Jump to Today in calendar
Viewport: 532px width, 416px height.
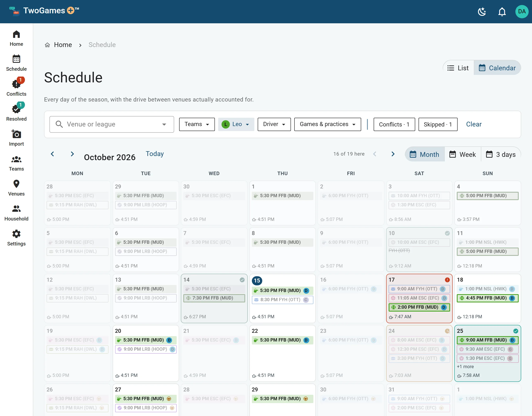pos(155,154)
